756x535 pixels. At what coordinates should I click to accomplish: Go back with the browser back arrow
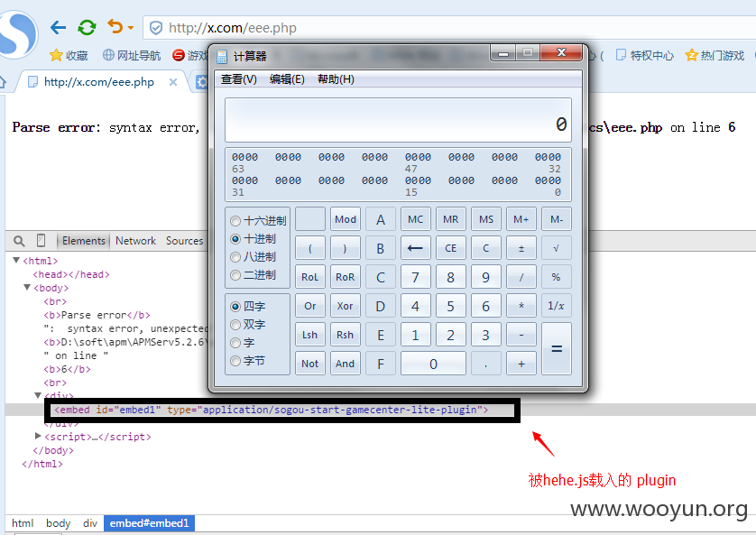[x=59, y=27]
